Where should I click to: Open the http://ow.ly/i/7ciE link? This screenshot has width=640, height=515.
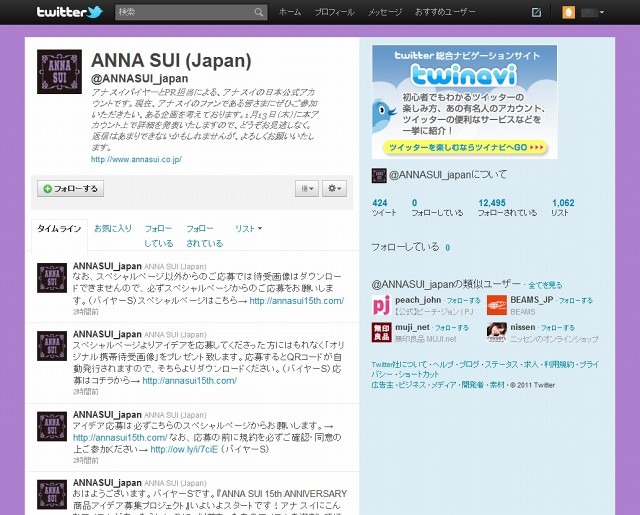184,449
